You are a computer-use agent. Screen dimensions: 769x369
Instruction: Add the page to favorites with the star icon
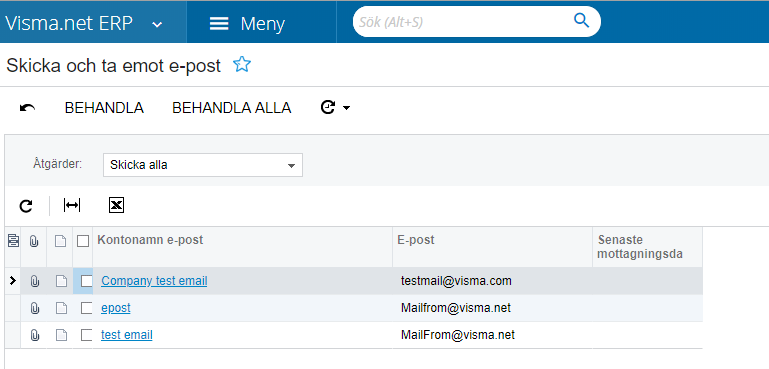click(242, 64)
